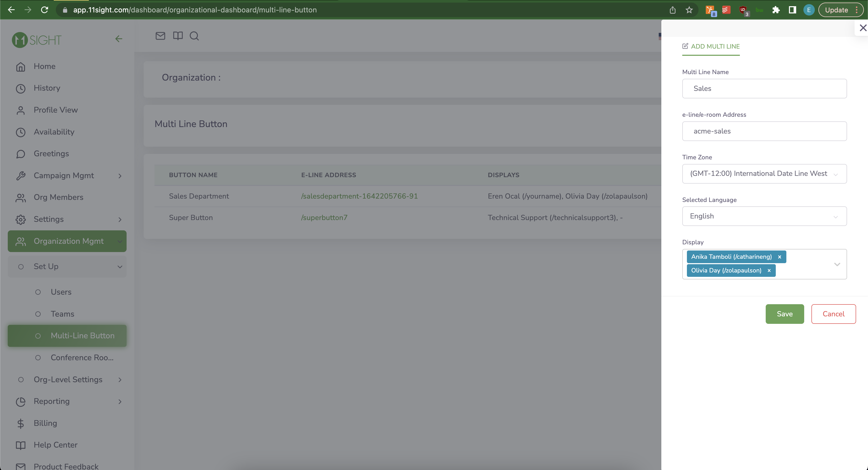Image resolution: width=868 pixels, height=470 pixels.
Task: Edit the e-line/e-room Address field
Action: [x=764, y=131]
